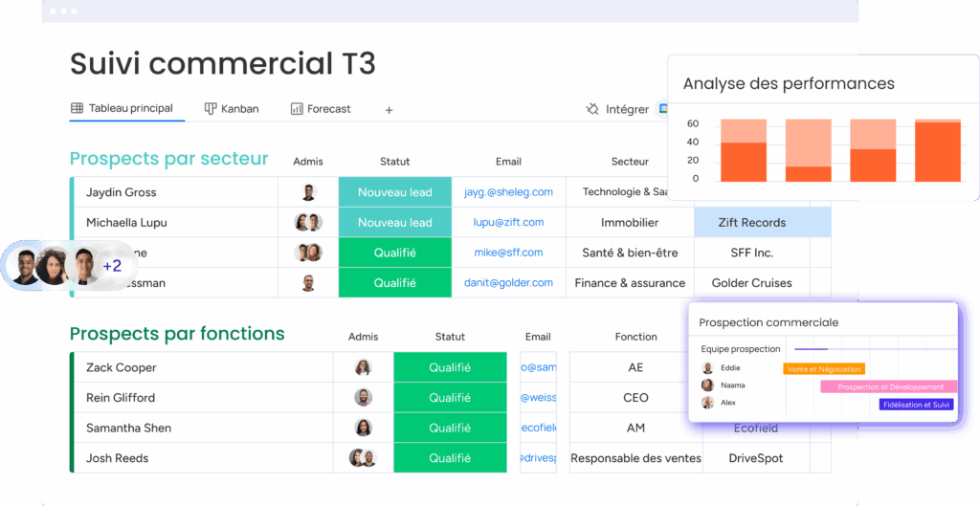The image size is (980, 506).
Task: Click the Statut column header under secteur
Action: [x=395, y=161]
